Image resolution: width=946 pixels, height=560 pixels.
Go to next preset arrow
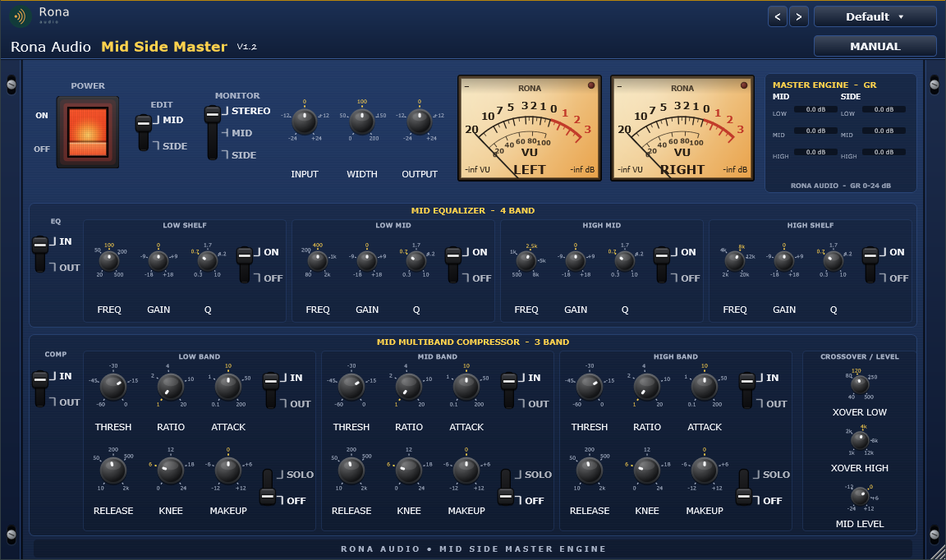click(x=799, y=17)
